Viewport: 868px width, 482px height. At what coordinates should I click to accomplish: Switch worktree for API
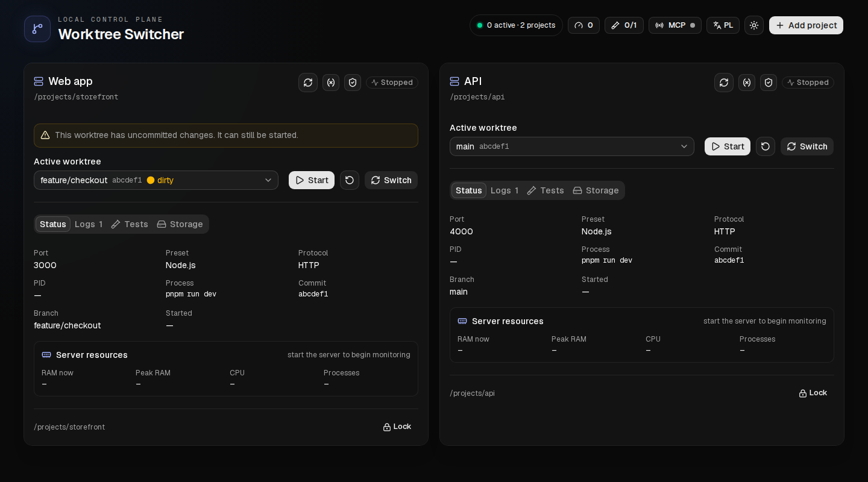point(807,146)
